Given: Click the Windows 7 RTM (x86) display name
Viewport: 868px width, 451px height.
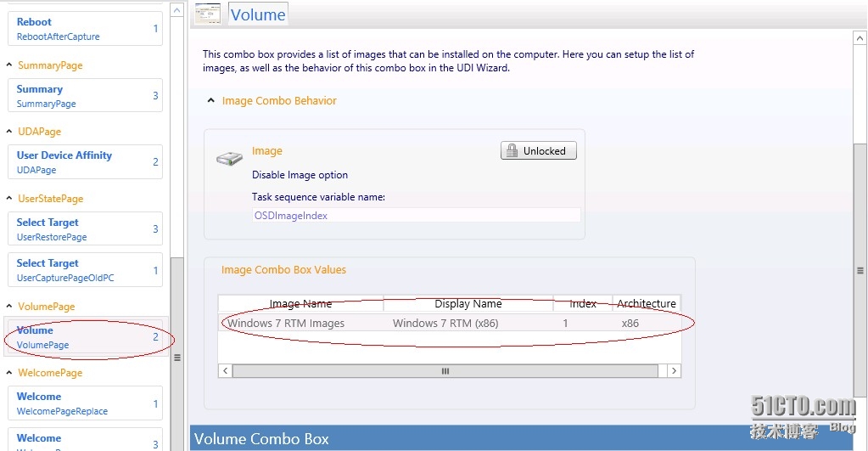Looking at the screenshot, I should click(x=445, y=324).
